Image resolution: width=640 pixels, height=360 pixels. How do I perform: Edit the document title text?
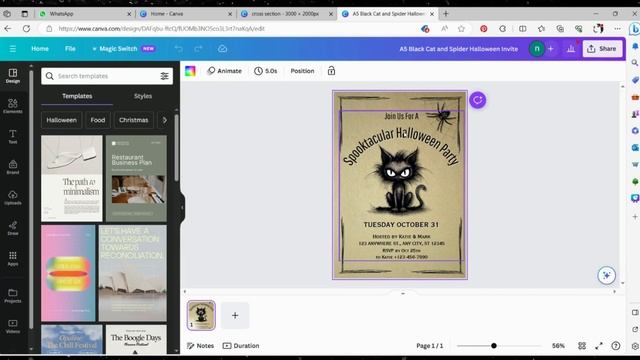458,49
